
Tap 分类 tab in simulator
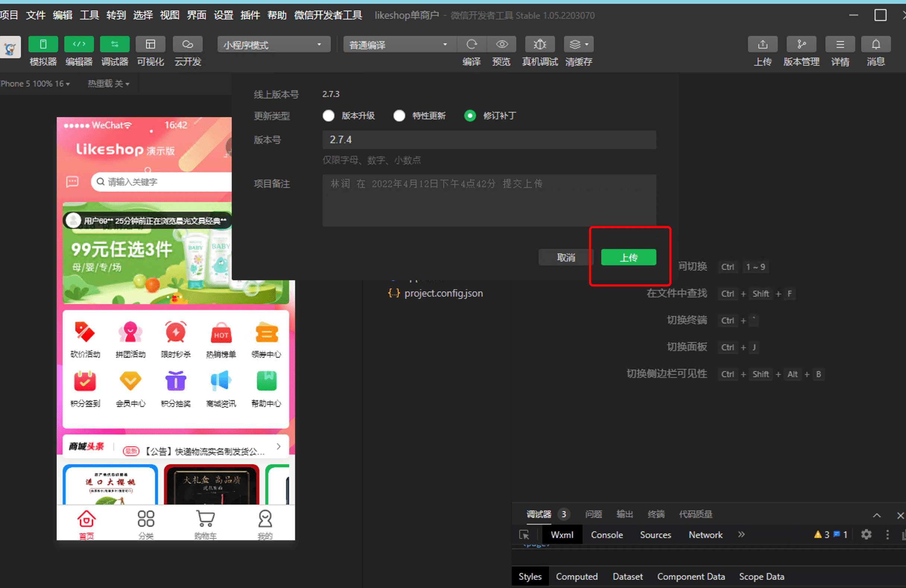[x=146, y=525]
